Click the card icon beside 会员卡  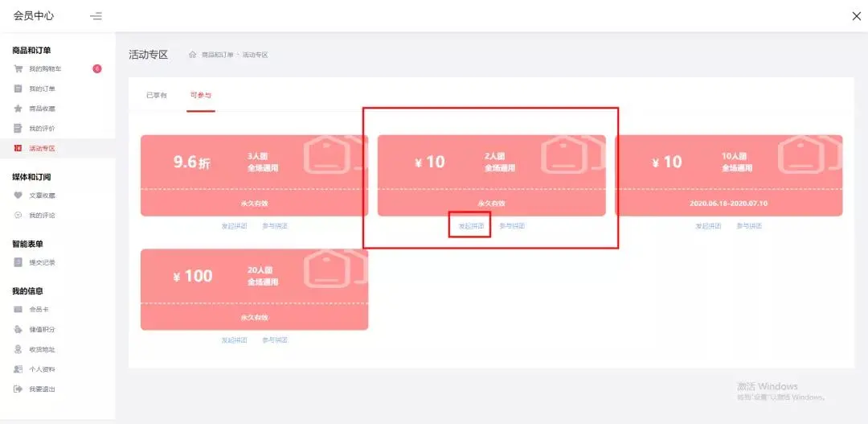[18, 310]
